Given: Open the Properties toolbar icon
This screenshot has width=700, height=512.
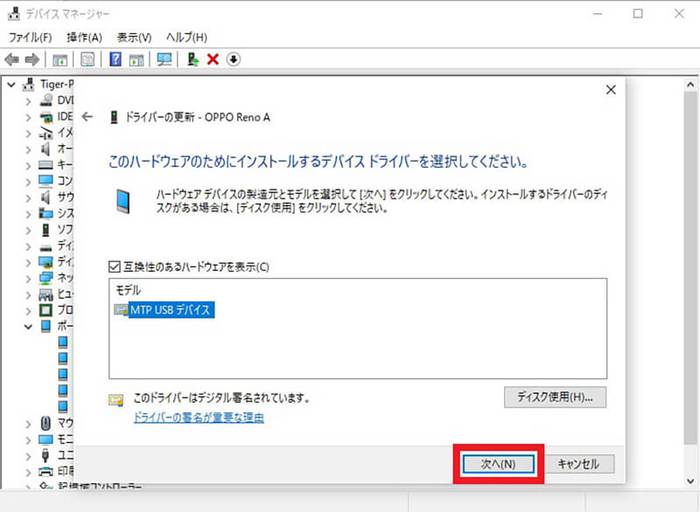Looking at the screenshot, I should [88, 59].
